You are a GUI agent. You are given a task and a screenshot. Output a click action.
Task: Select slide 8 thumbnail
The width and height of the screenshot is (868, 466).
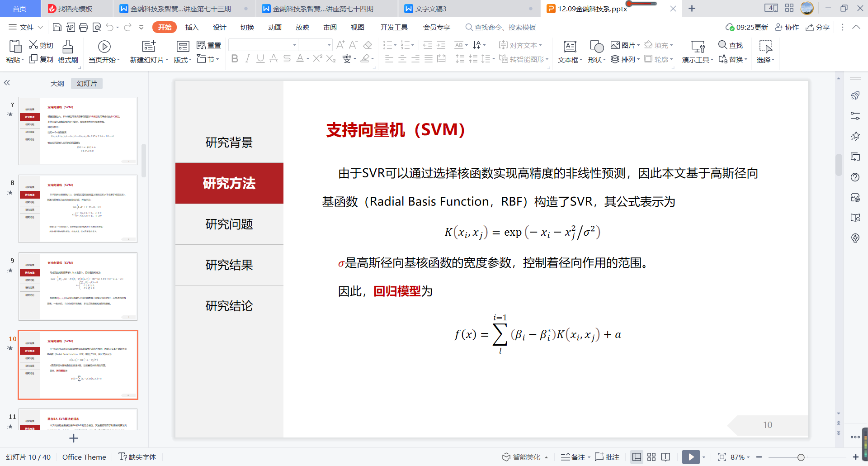click(78, 209)
